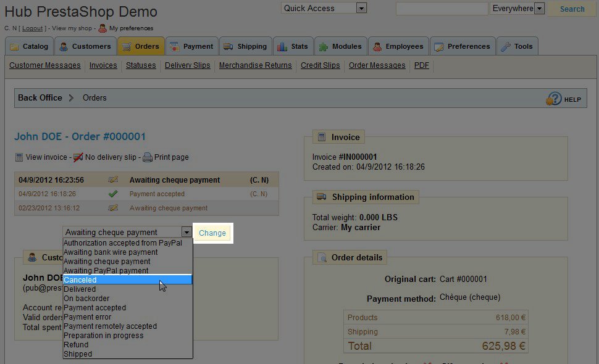Screen dimensions: 599x364
Task: Click the My preferences user icon
Action: [x=103, y=28]
